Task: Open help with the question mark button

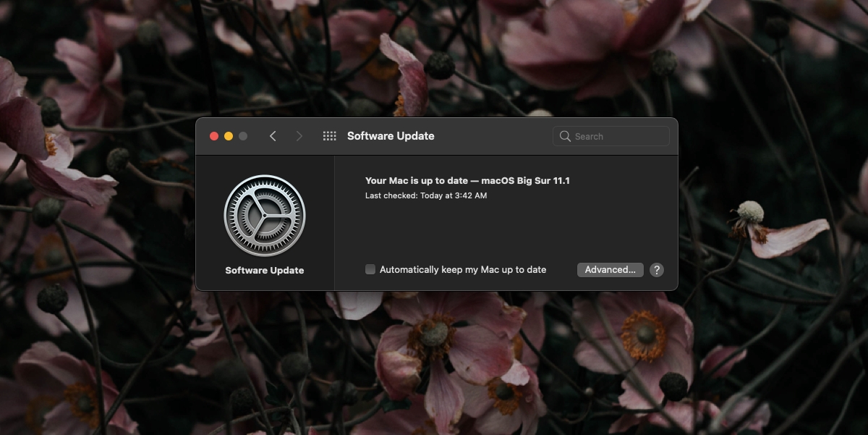Action: click(x=656, y=270)
